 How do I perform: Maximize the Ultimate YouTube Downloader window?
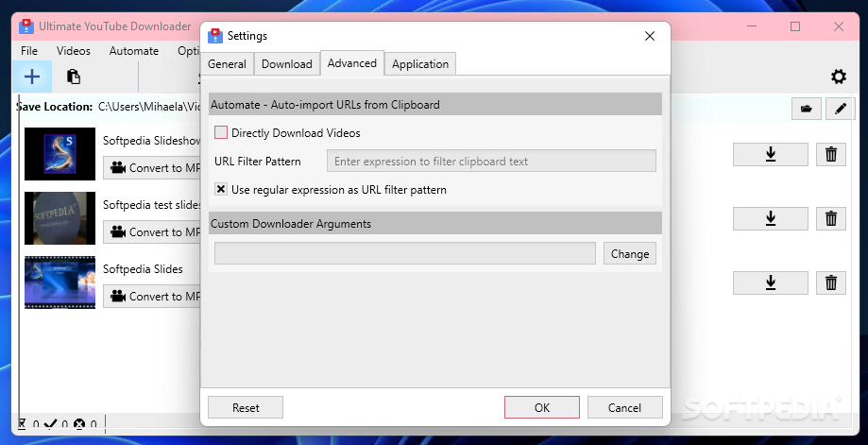click(x=795, y=26)
